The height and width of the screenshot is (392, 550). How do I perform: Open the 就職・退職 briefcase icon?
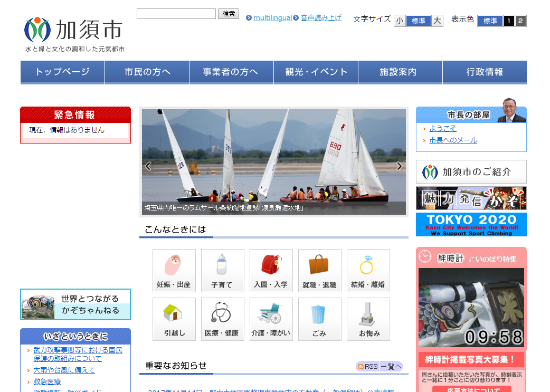pos(319,270)
